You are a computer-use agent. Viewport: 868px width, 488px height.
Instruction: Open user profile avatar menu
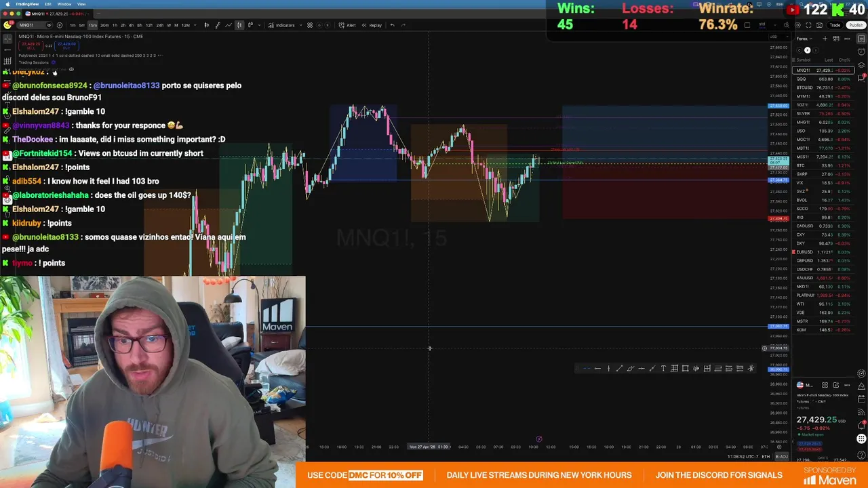pos(7,25)
